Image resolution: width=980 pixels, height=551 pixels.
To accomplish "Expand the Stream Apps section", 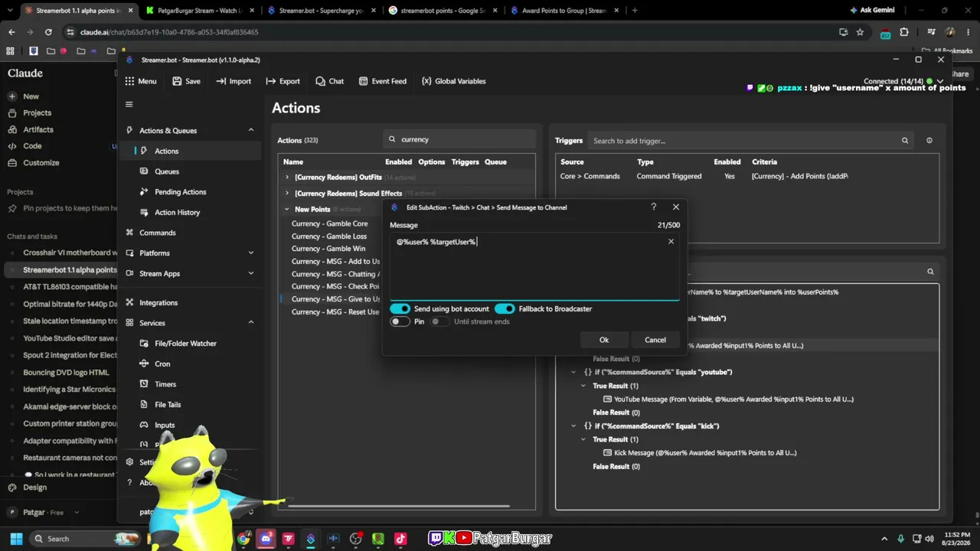I will click(250, 273).
